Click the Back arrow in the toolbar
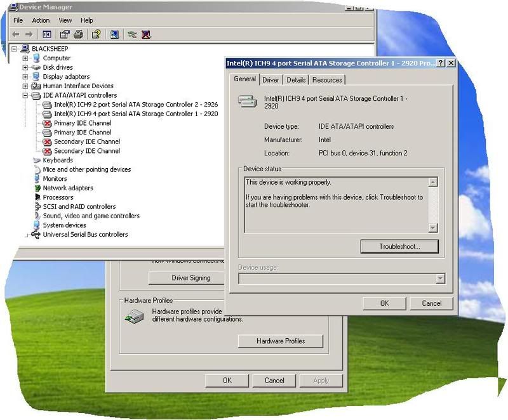Viewport: 508px width, 420px height. pos(16,34)
